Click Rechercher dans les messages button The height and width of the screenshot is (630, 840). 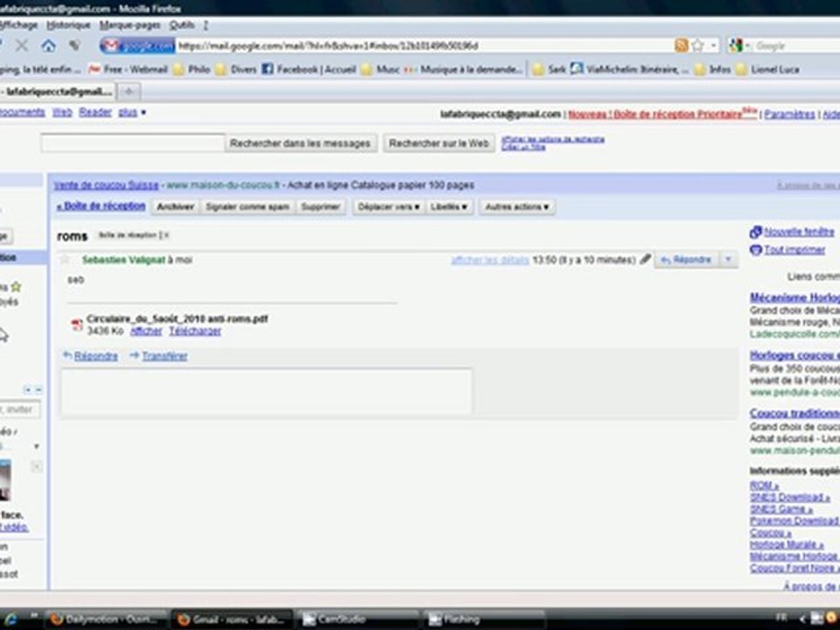pyautogui.click(x=300, y=143)
